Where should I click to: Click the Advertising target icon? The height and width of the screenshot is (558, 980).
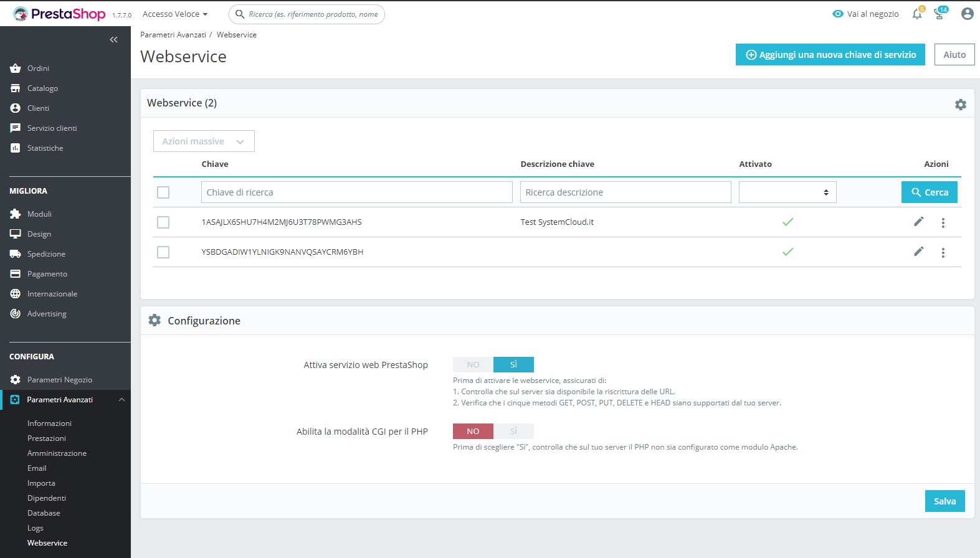[x=16, y=314]
